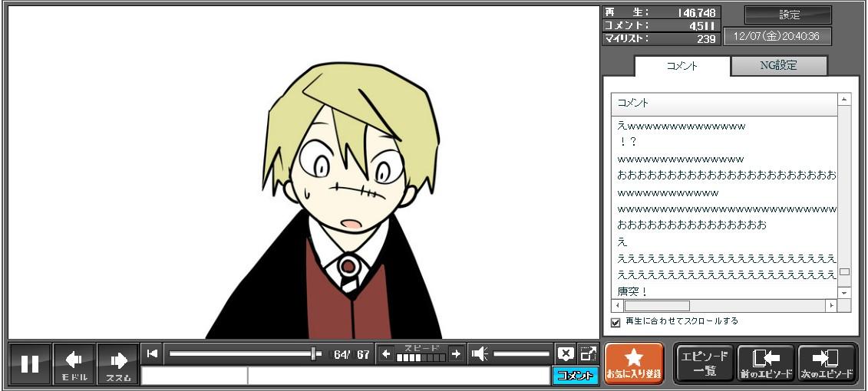Mute audio via speaker icon
Screen dimensions: 868x391
coord(480,353)
